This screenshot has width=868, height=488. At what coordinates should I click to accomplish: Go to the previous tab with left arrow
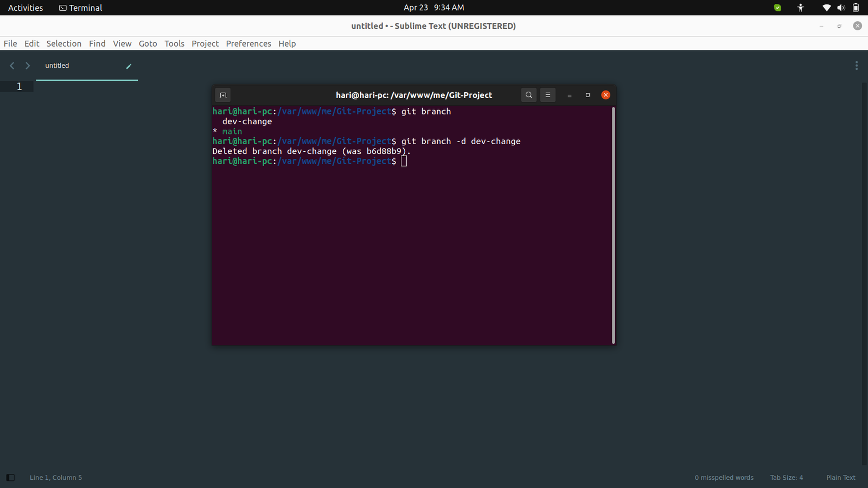coord(12,66)
